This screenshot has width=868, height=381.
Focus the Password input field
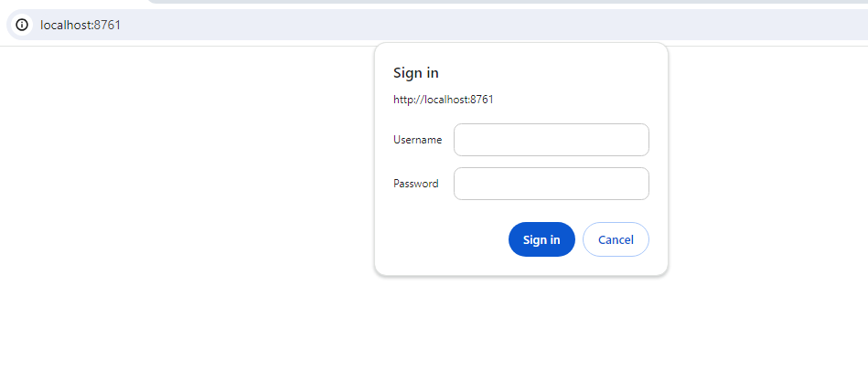pos(551,184)
